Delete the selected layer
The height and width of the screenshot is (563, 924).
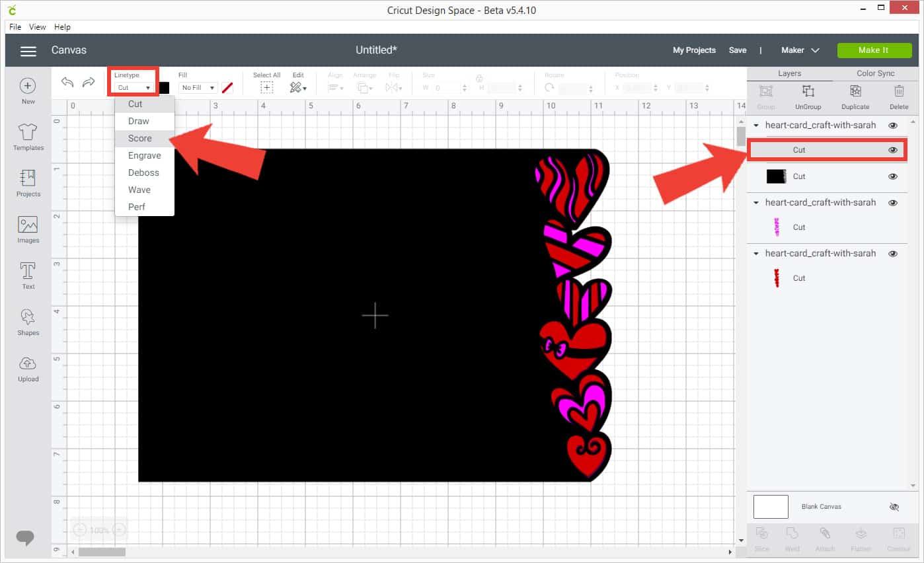click(x=899, y=97)
